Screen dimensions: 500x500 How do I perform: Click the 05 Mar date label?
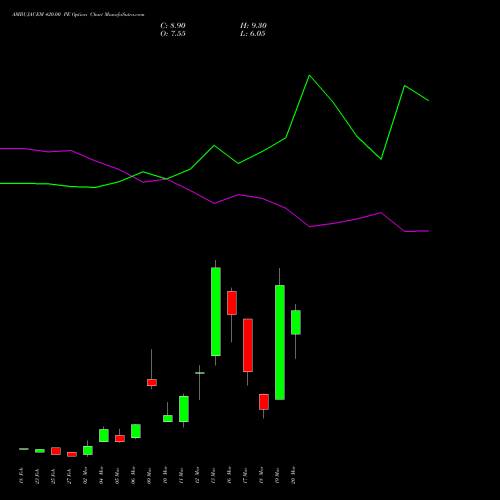coord(117,475)
